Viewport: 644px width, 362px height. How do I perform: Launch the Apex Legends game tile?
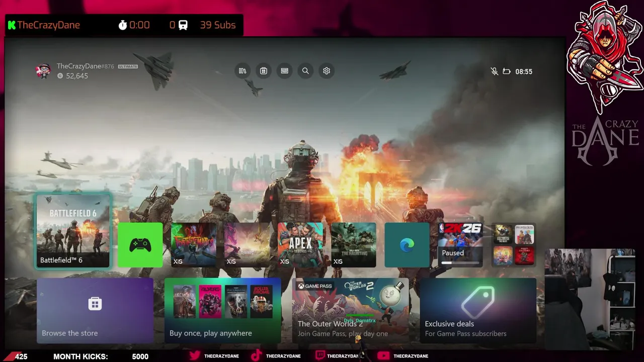click(x=300, y=245)
